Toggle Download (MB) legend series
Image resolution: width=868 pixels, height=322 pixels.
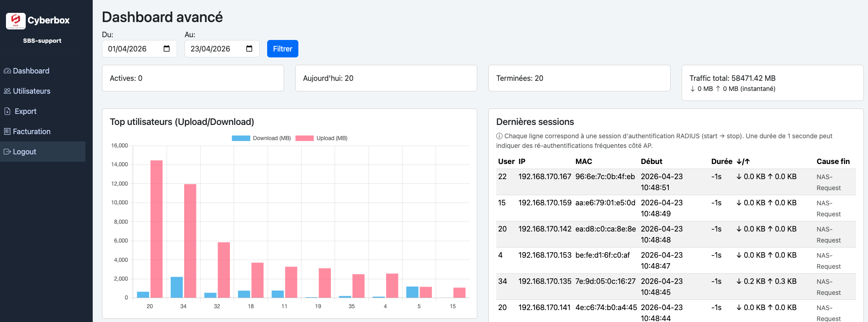coord(262,138)
